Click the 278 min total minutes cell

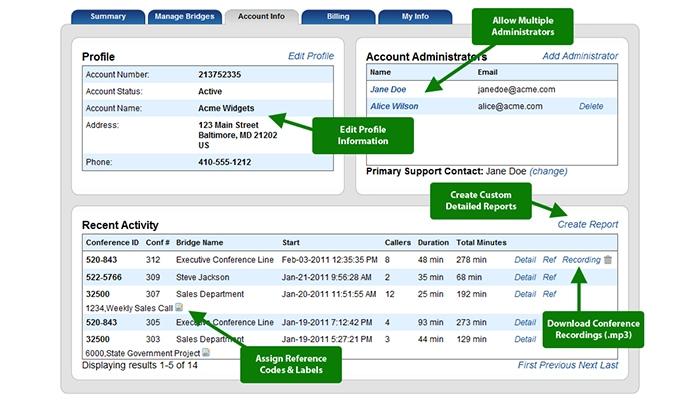point(471,260)
